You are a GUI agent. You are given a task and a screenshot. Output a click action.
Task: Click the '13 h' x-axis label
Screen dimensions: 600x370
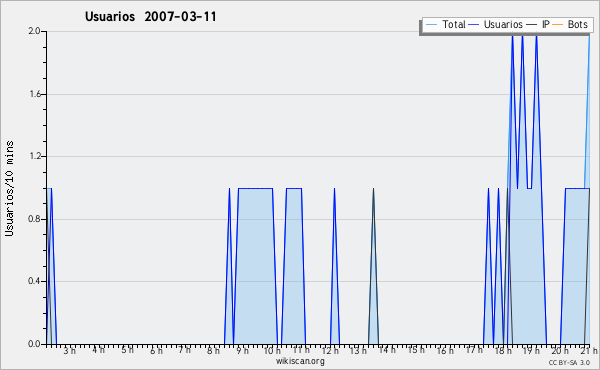[x=359, y=350]
